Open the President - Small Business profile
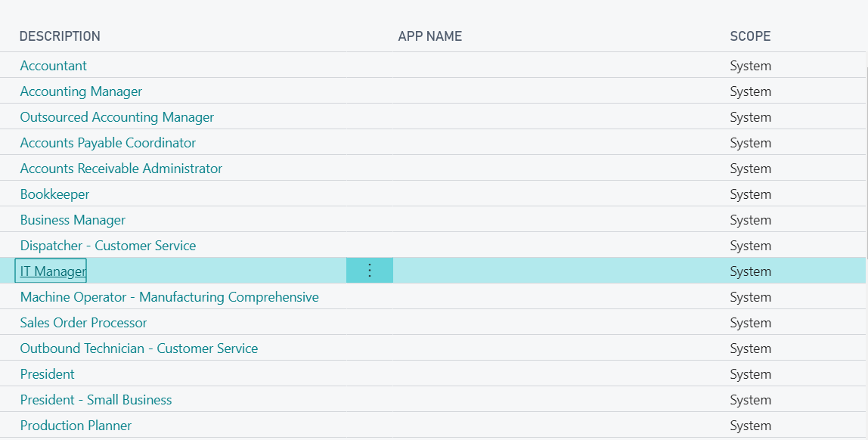868x443 pixels. 95,399
